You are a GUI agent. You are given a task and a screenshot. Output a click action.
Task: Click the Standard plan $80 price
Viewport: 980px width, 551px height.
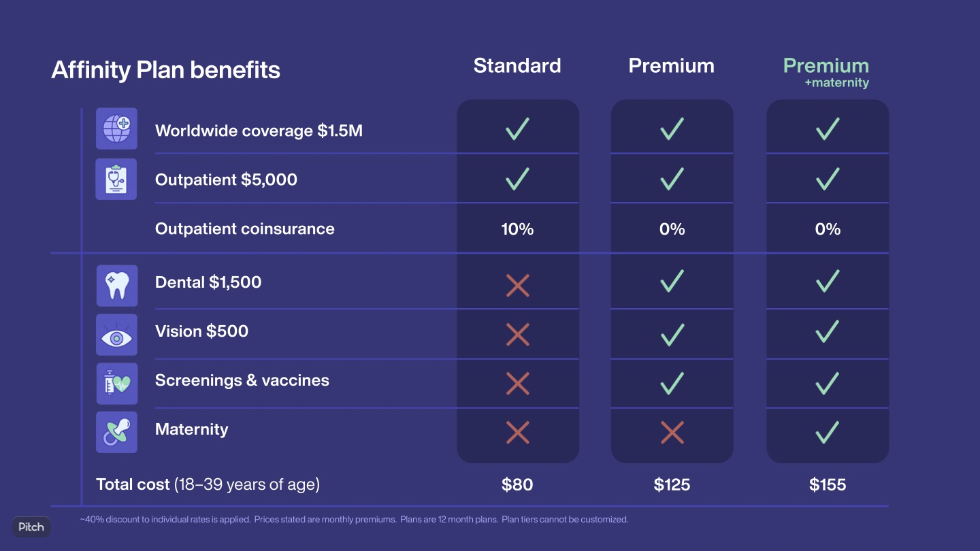(x=517, y=484)
